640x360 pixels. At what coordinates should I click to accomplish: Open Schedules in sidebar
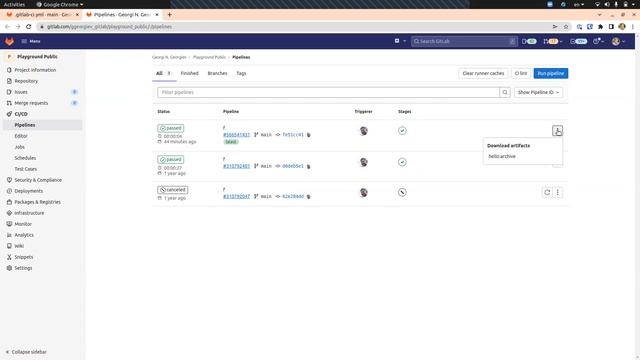pos(25,158)
